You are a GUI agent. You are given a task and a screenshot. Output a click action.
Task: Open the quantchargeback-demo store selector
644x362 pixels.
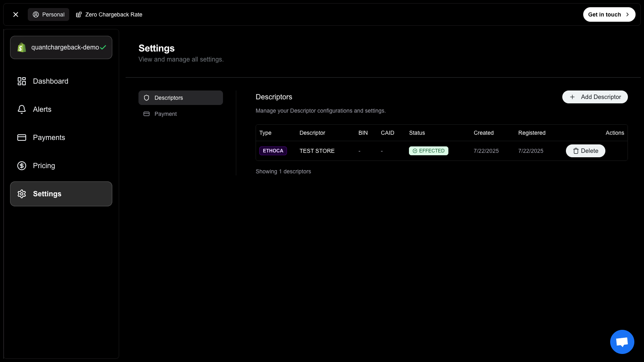(x=61, y=47)
